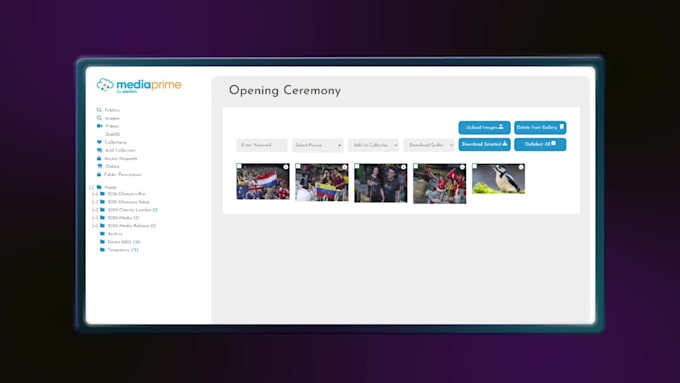Click the 2016 Olympics Rio folder icon
This screenshot has width=680, height=383.
(102, 194)
